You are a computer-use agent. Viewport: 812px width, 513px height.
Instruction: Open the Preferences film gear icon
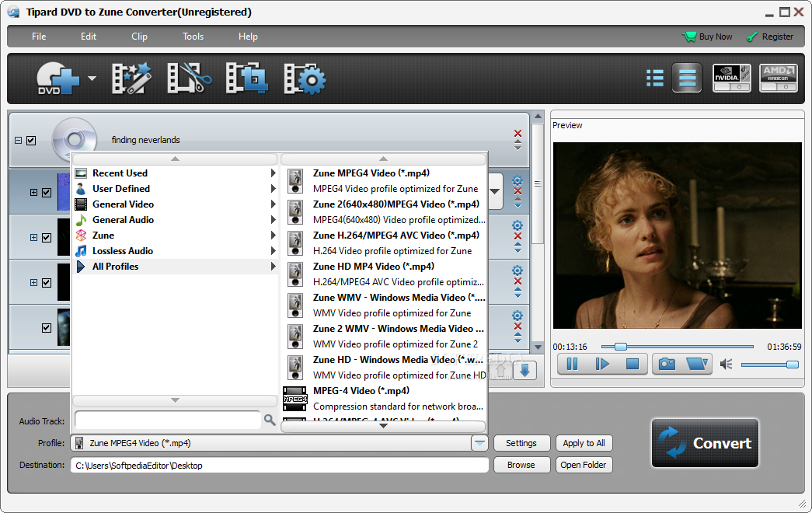(x=305, y=79)
